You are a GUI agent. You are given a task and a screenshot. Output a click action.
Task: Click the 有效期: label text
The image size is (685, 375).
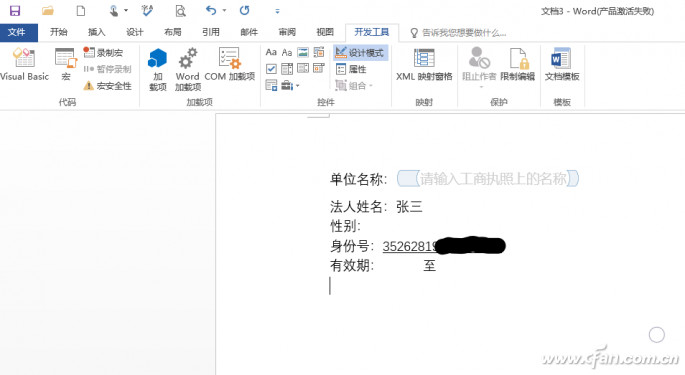352,265
